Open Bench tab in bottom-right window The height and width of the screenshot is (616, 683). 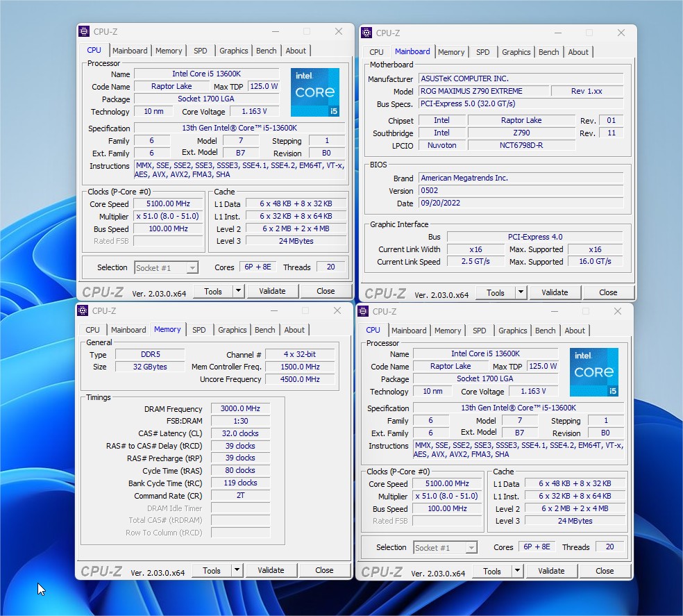pos(546,331)
